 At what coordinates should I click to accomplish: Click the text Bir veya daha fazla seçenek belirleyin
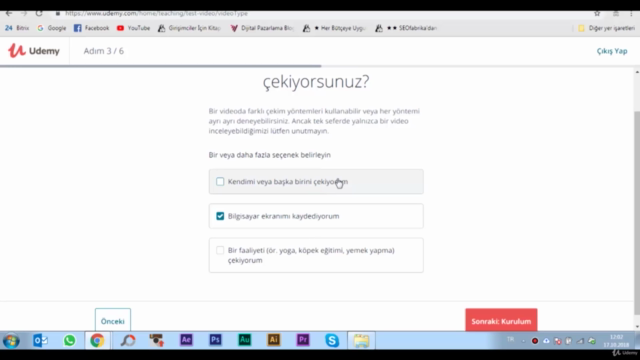pos(269,155)
